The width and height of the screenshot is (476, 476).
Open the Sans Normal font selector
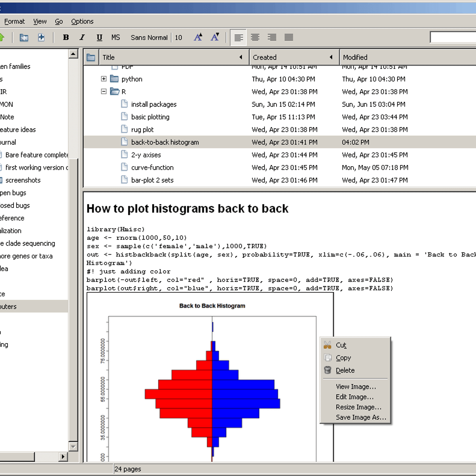[149, 38]
